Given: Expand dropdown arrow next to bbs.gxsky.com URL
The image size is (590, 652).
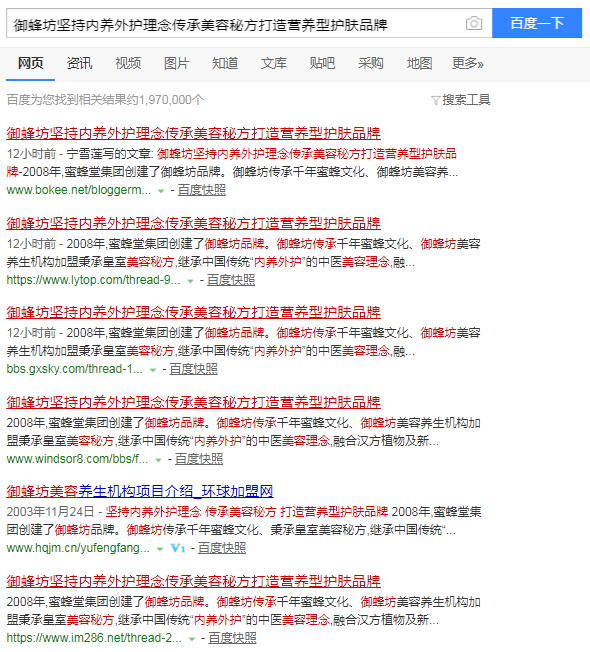Looking at the screenshot, I should [153, 370].
